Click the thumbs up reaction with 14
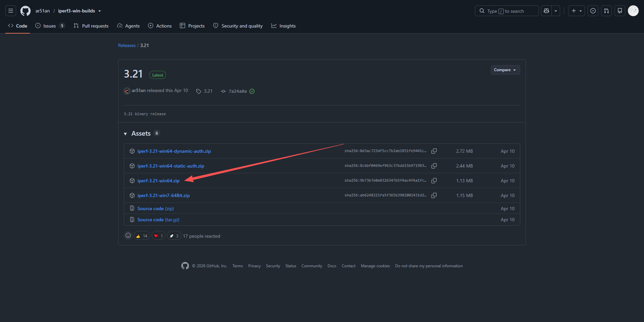 [x=142, y=236]
